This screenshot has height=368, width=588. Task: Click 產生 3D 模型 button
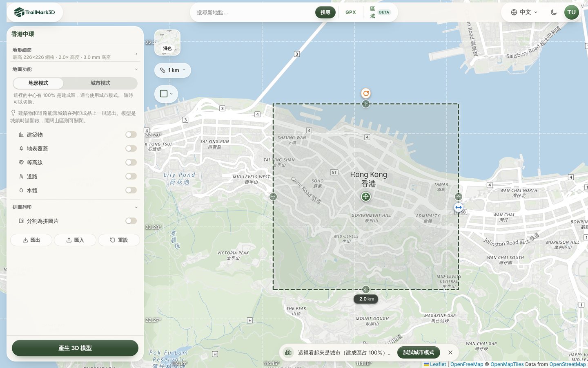tap(75, 348)
